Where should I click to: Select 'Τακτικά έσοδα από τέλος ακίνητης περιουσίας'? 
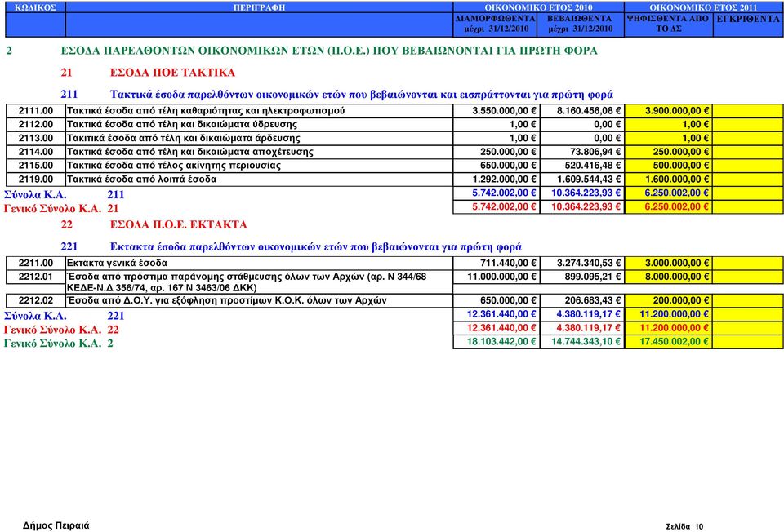(174, 166)
